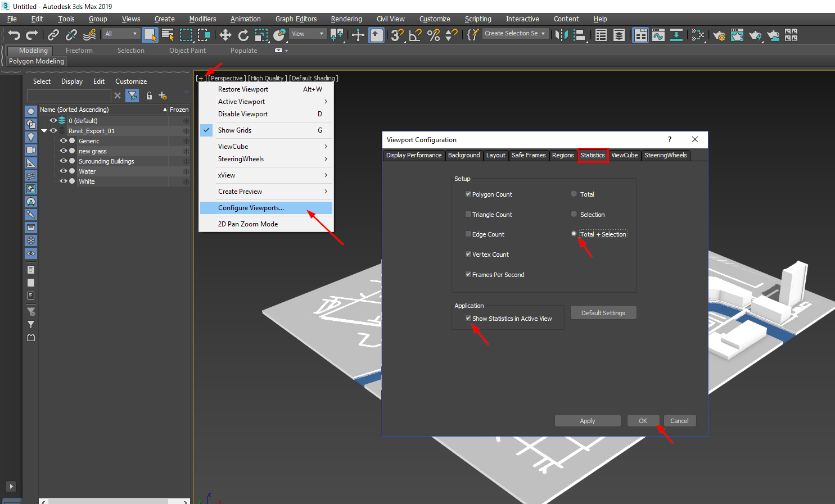Open the Create Selection Set dropdown
This screenshot has height=504, width=835.
pyautogui.click(x=514, y=34)
